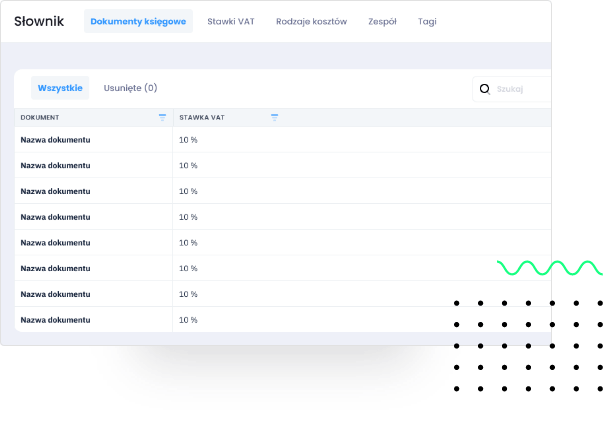Open the Tagi tab

pos(427,21)
